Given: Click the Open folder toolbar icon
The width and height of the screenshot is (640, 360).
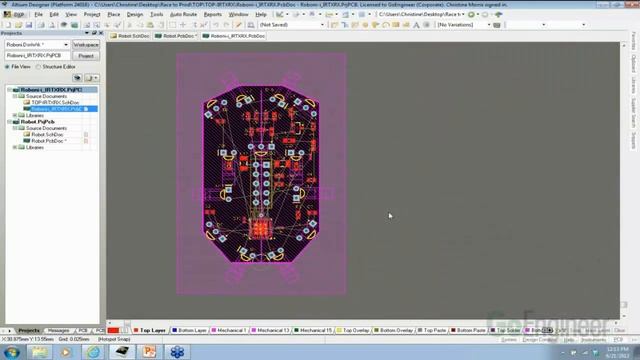Looking at the screenshot, I should pyautogui.click(x=18, y=25).
